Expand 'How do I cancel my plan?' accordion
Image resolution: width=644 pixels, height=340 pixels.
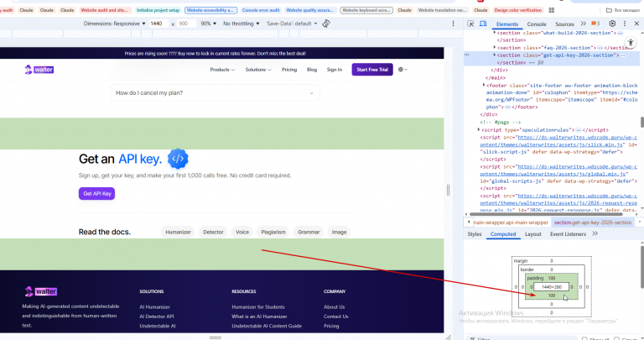click(x=215, y=93)
